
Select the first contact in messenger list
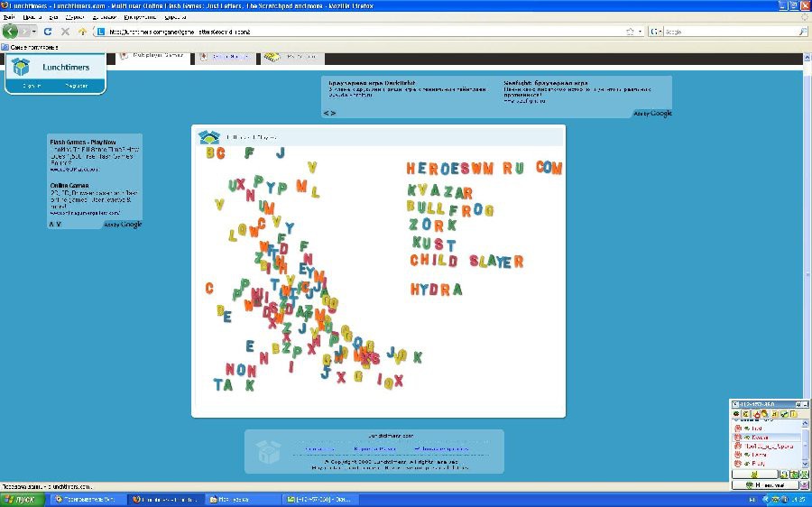pos(766,429)
